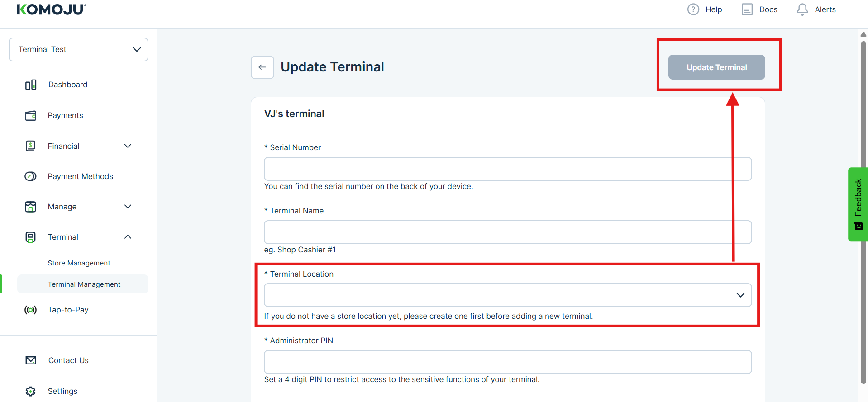Screen dimensions: 868x402
Task: Open Alerts via the bell icon
Action: tap(802, 9)
